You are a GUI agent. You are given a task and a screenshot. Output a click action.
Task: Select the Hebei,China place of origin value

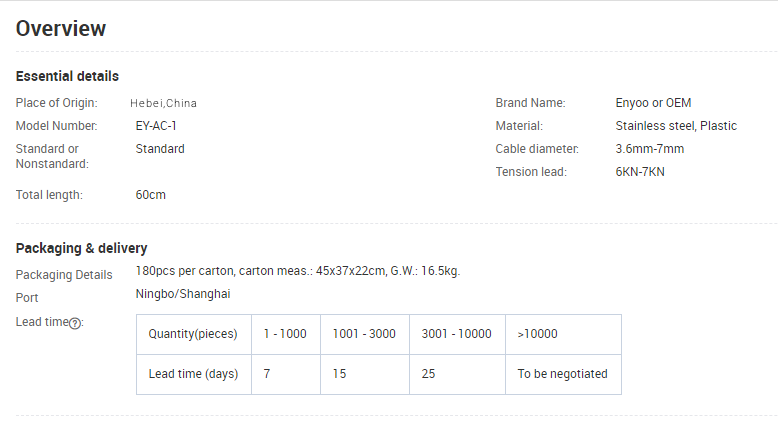click(163, 103)
